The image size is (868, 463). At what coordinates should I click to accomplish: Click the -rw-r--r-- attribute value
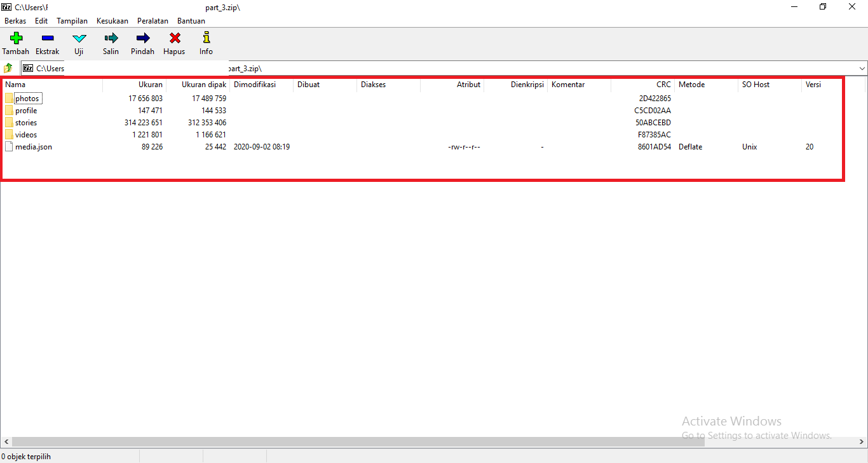tap(464, 147)
